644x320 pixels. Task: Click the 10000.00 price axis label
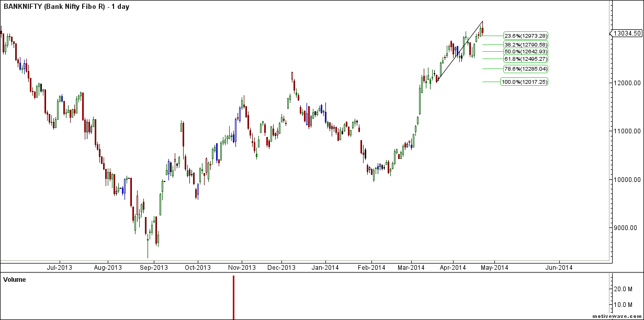tap(627, 179)
